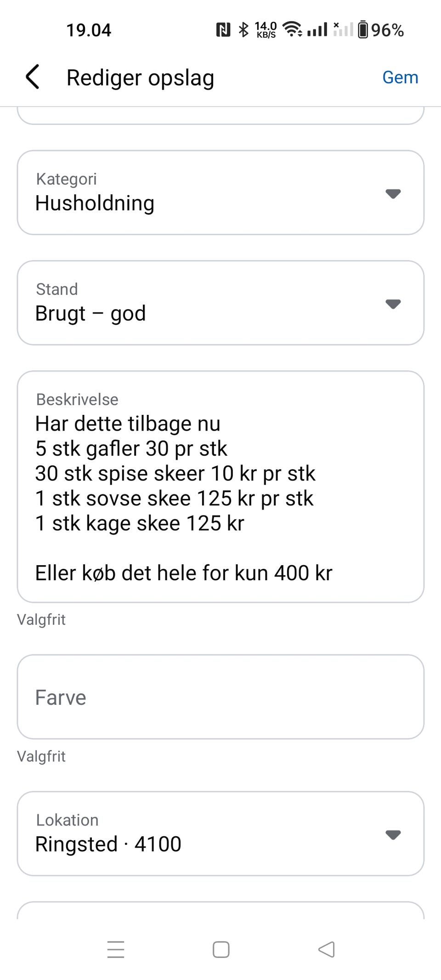Tap the Bluetooth icon in status bar
Viewport: 441px width, 980px height.
click(243, 30)
